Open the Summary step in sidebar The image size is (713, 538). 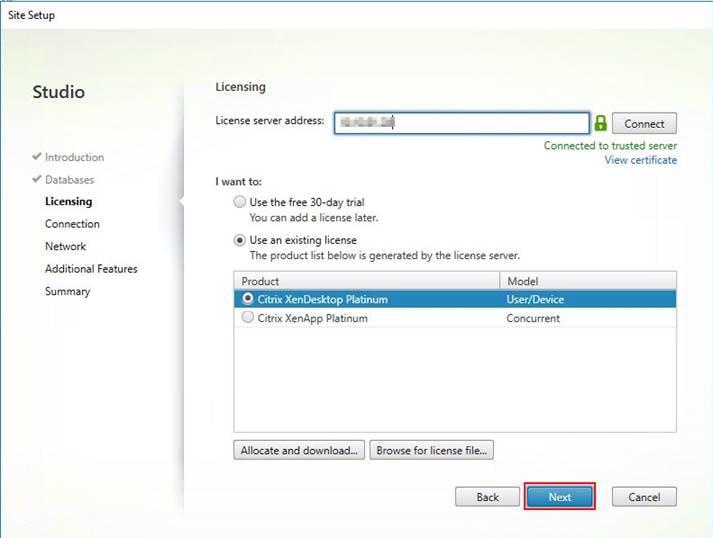[x=67, y=292]
